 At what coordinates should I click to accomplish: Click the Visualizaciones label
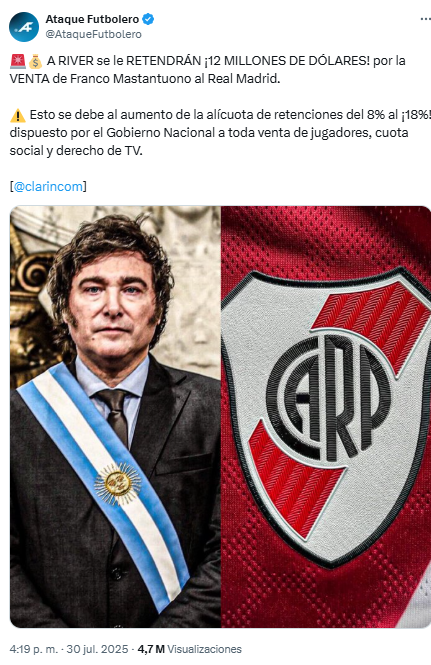click(x=204, y=649)
